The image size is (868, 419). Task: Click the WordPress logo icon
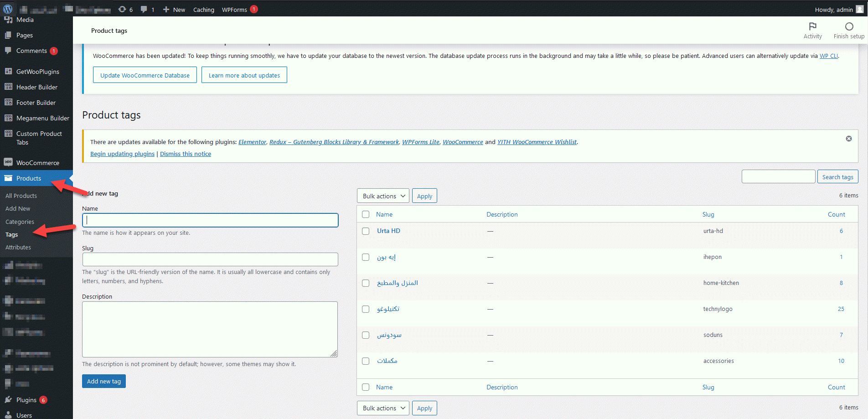click(x=8, y=9)
